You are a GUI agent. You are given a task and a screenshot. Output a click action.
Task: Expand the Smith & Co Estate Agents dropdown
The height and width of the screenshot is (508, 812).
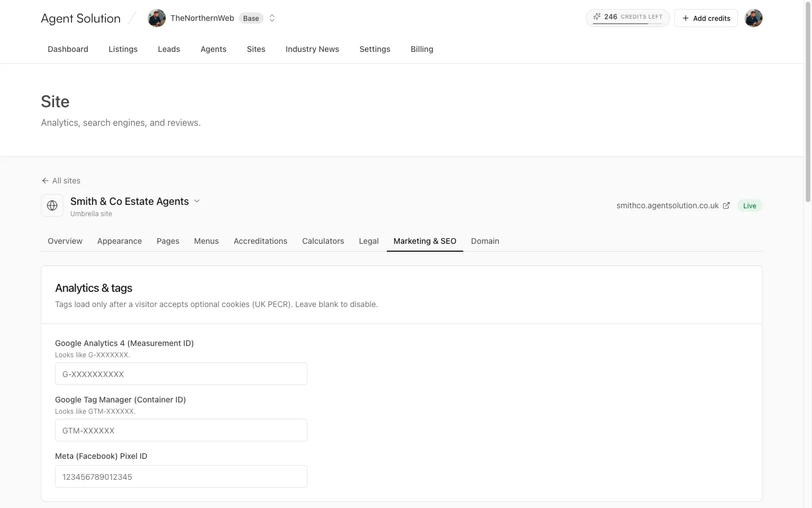[197, 201]
